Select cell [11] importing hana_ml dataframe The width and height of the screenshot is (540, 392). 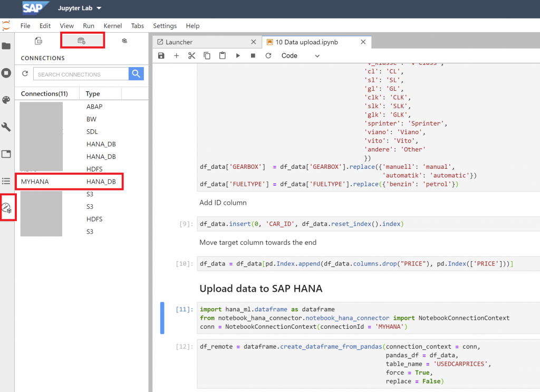(368, 318)
